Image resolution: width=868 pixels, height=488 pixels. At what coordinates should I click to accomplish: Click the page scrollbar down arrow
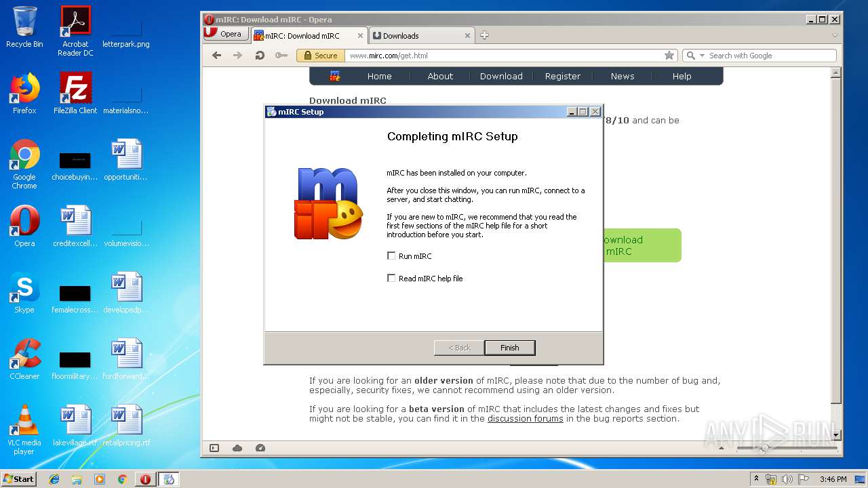pyautogui.click(x=836, y=434)
